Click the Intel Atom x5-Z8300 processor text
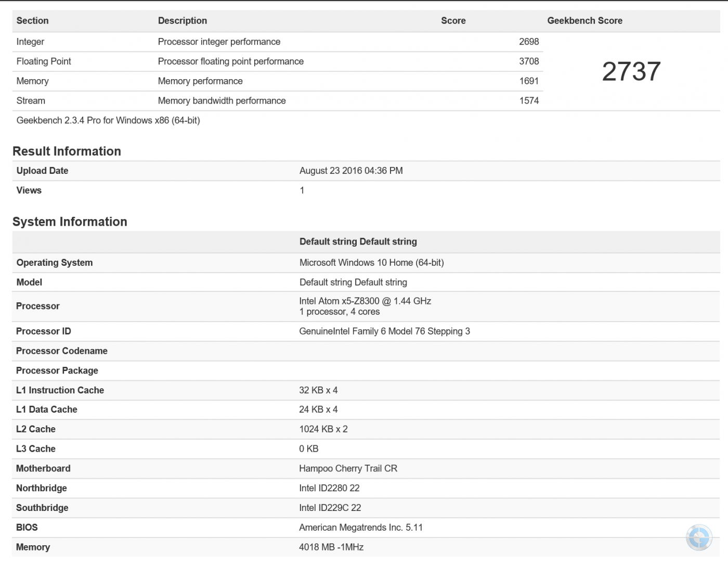The height and width of the screenshot is (564, 728). tap(365, 301)
